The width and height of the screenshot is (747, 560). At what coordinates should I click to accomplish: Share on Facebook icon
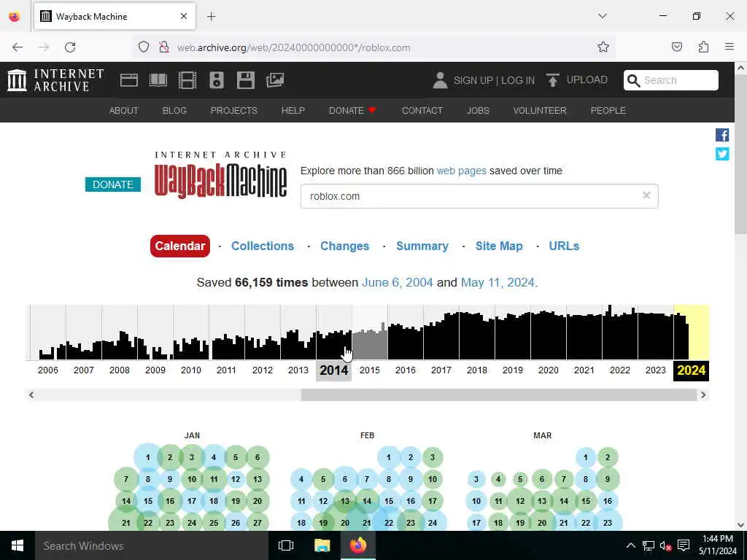pyautogui.click(x=722, y=135)
